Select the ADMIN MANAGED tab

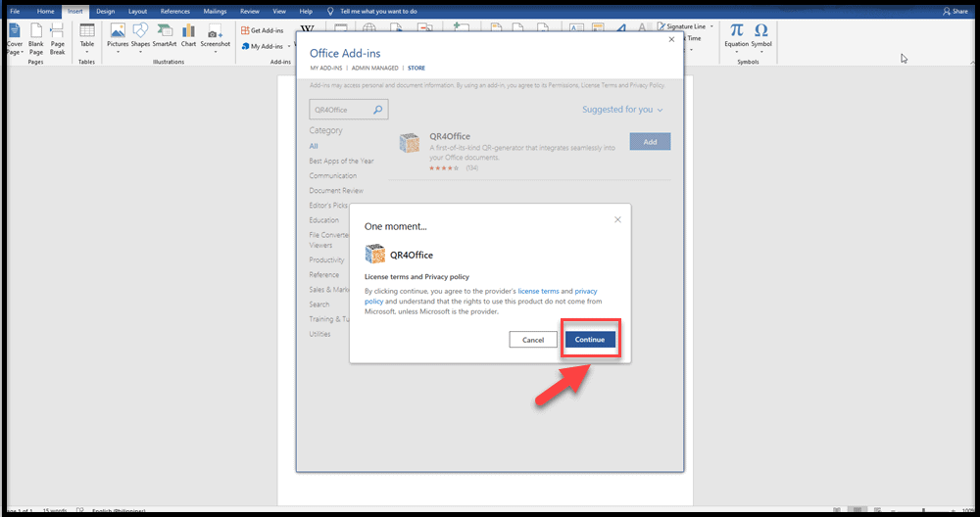click(375, 69)
